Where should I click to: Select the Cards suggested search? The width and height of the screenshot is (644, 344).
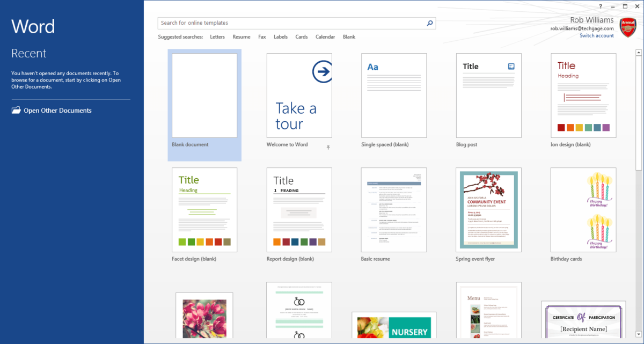coord(302,37)
